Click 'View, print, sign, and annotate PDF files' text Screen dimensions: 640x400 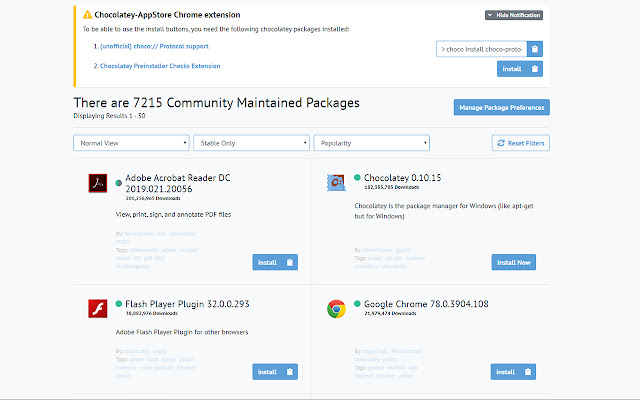point(173,215)
